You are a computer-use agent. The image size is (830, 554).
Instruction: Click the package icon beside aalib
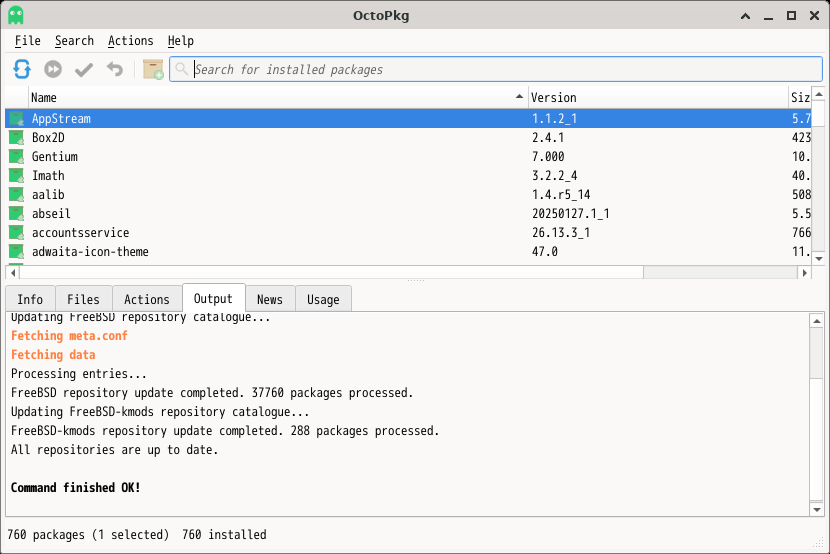pyautogui.click(x=16, y=195)
